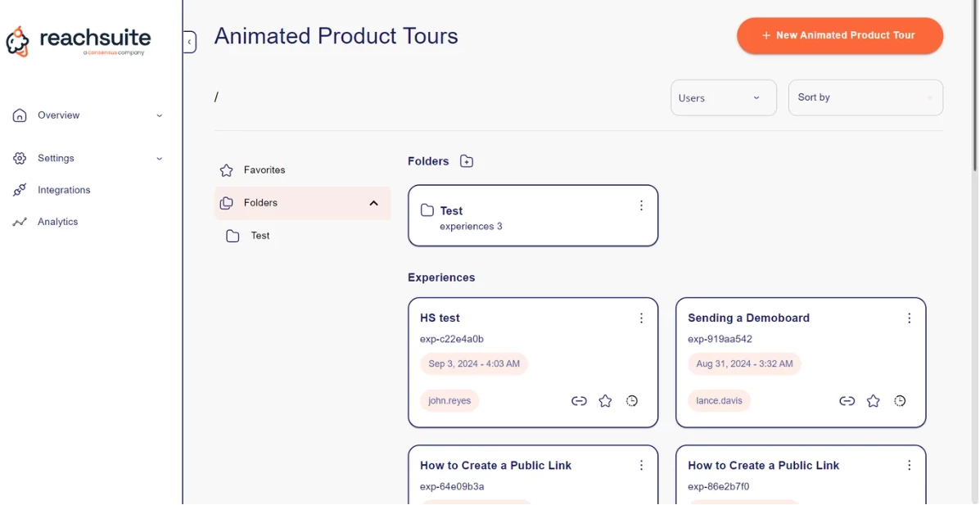This screenshot has height=505, width=980.
Task: Open history icon on Sending a Demoboard card
Action: pos(900,401)
